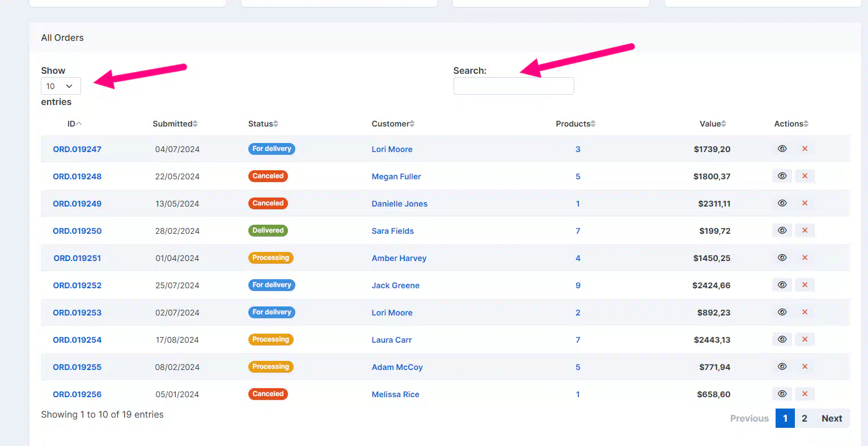Screen dimensions: 868x446
Task: Delete order ORD.019248 with red X
Action: (805, 176)
